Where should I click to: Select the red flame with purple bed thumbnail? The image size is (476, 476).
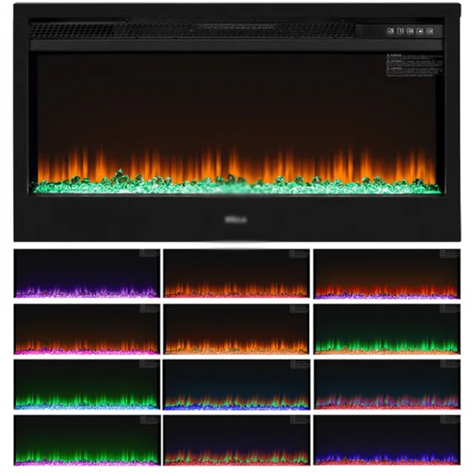387,273
